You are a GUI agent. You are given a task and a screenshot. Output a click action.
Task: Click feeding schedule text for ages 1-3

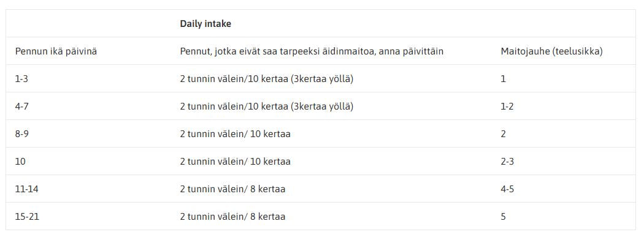[267, 79]
